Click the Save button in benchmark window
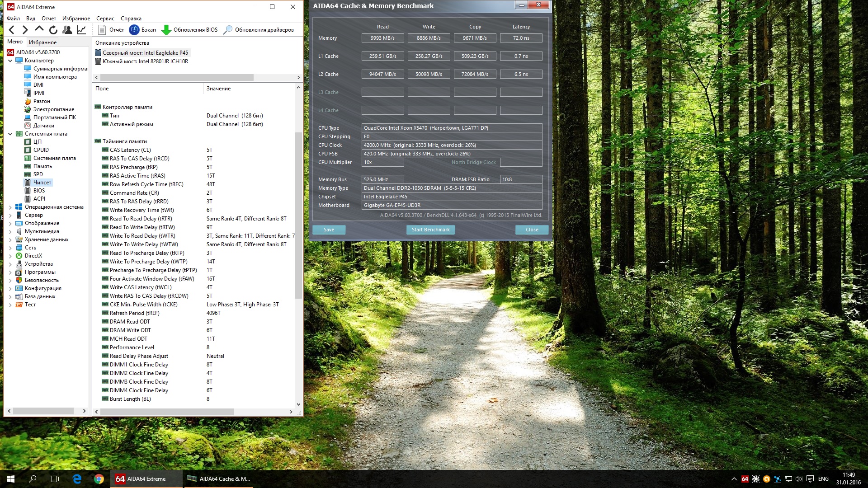Image resolution: width=868 pixels, height=488 pixels. [329, 230]
